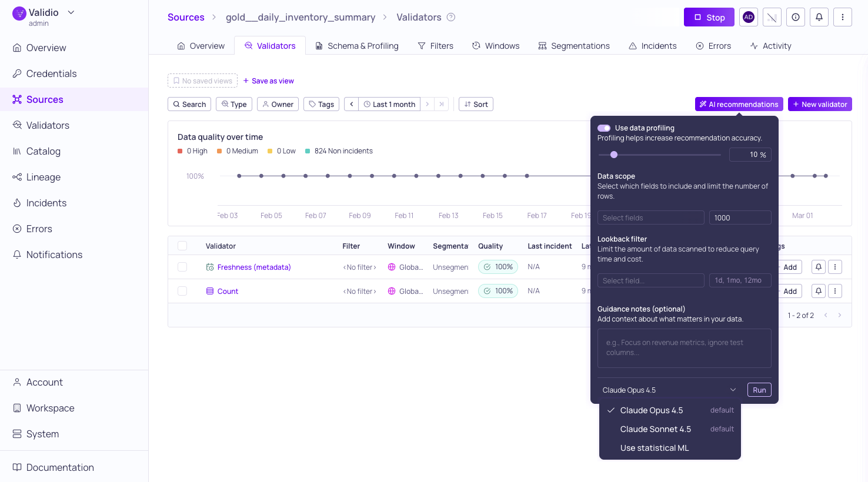868x482 pixels.
Task: Open the Sort dropdown
Action: coord(476,104)
